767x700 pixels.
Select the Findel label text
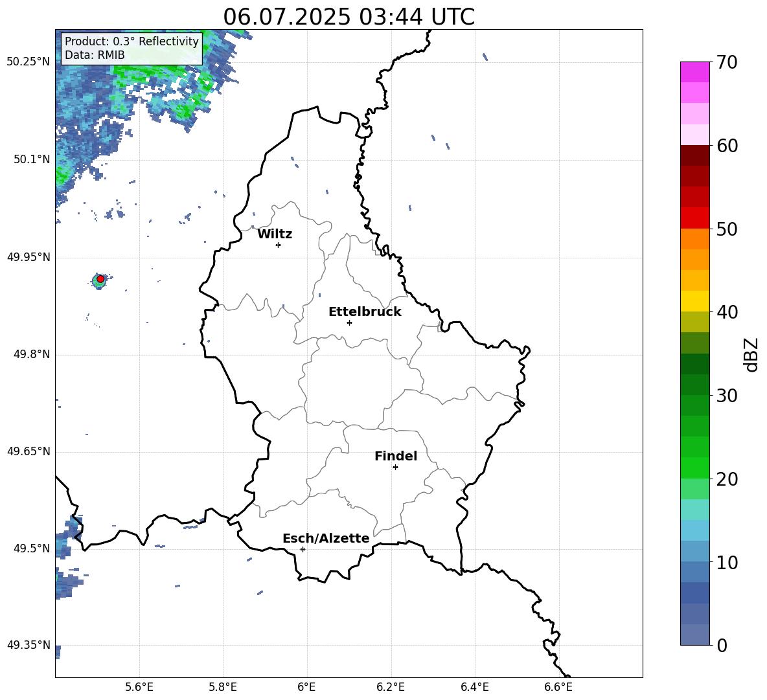(396, 456)
